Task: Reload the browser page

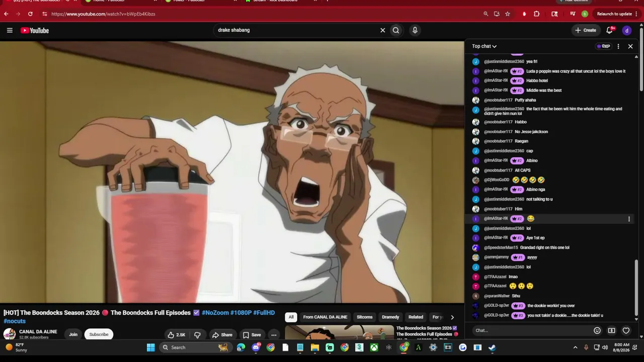Action: [30, 14]
